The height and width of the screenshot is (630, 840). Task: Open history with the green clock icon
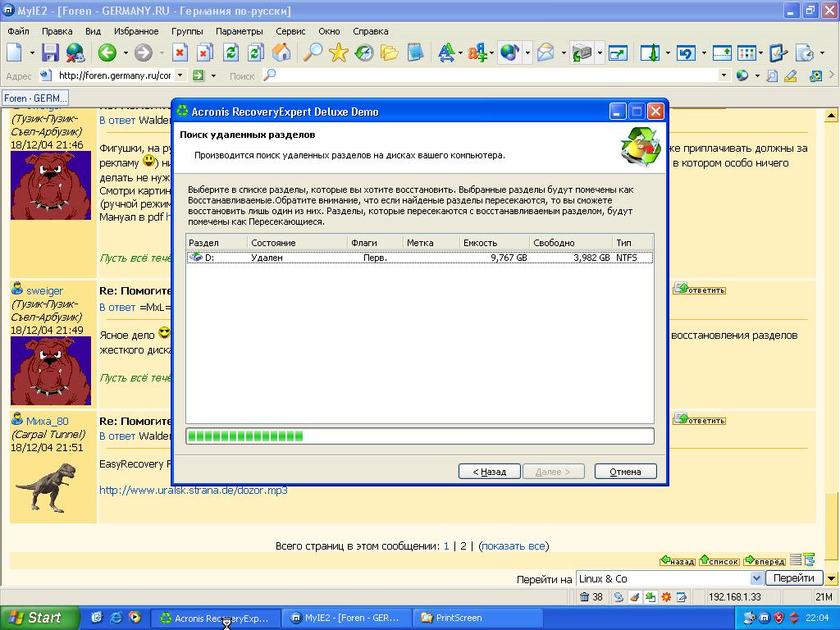coord(364,52)
